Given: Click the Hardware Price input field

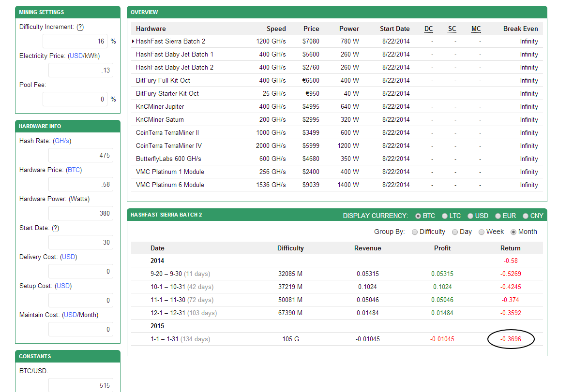Looking at the screenshot, I should pos(81,184).
